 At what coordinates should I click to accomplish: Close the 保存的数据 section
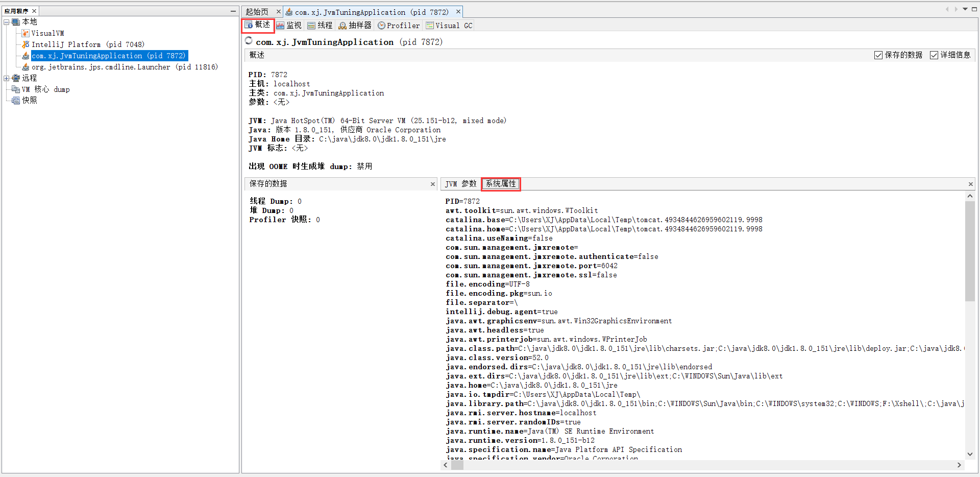433,184
